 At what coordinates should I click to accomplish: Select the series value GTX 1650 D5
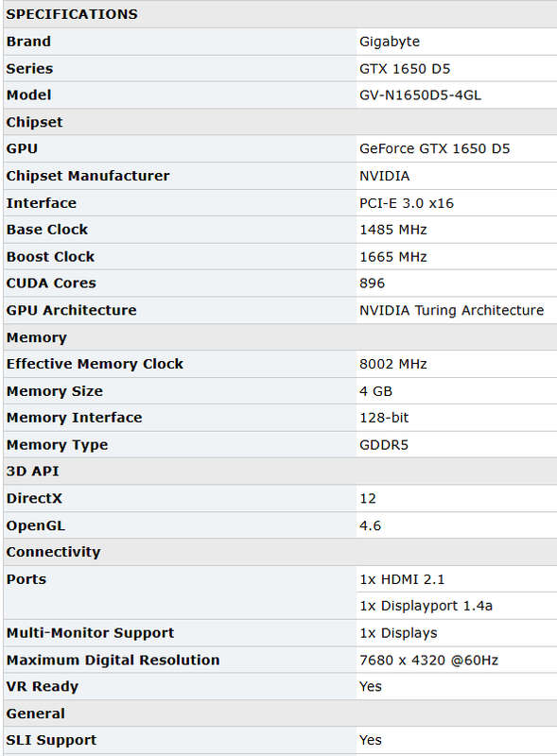point(405,69)
